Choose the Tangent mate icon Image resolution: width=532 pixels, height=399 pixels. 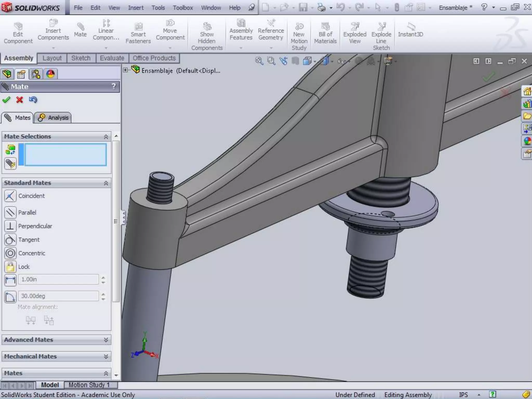(10, 240)
